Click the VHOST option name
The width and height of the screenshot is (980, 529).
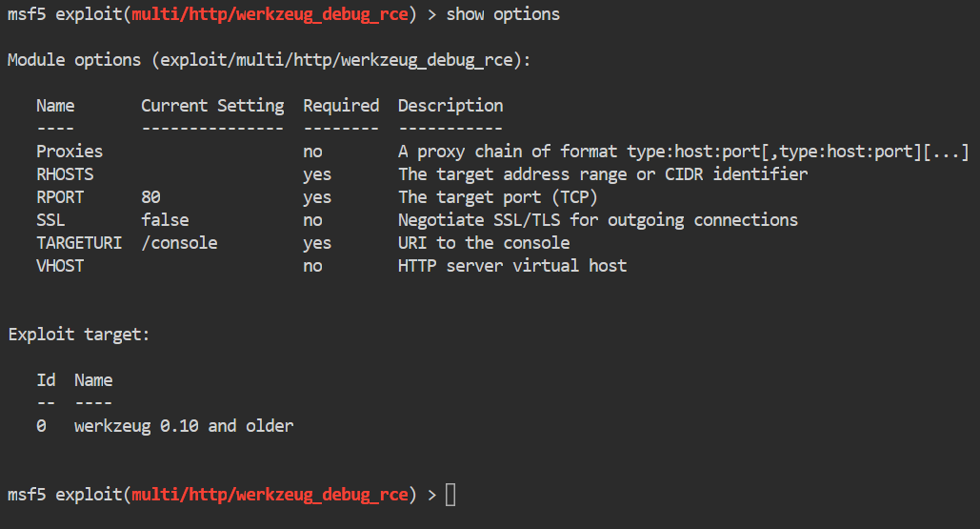[60, 266]
